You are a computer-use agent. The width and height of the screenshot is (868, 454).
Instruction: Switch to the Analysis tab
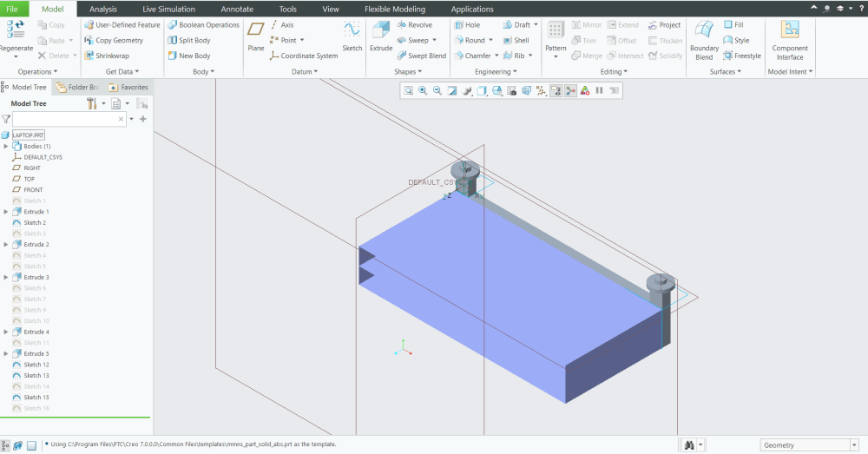pos(103,9)
